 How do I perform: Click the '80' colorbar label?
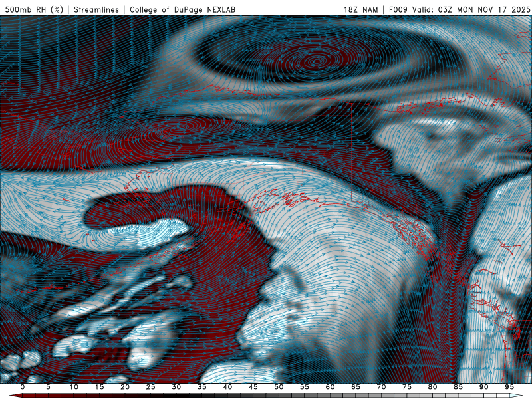[433, 387]
